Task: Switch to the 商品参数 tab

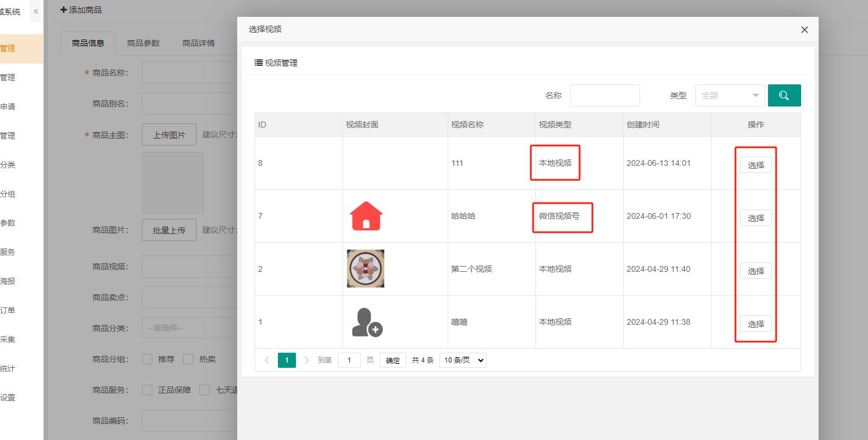Action: point(143,43)
